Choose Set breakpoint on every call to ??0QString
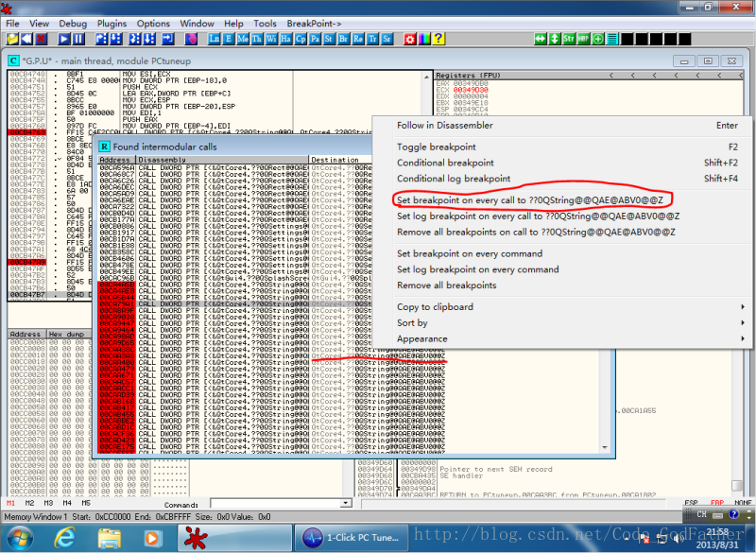The width and height of the screenshot is (756, 553). tap(561, 200)
